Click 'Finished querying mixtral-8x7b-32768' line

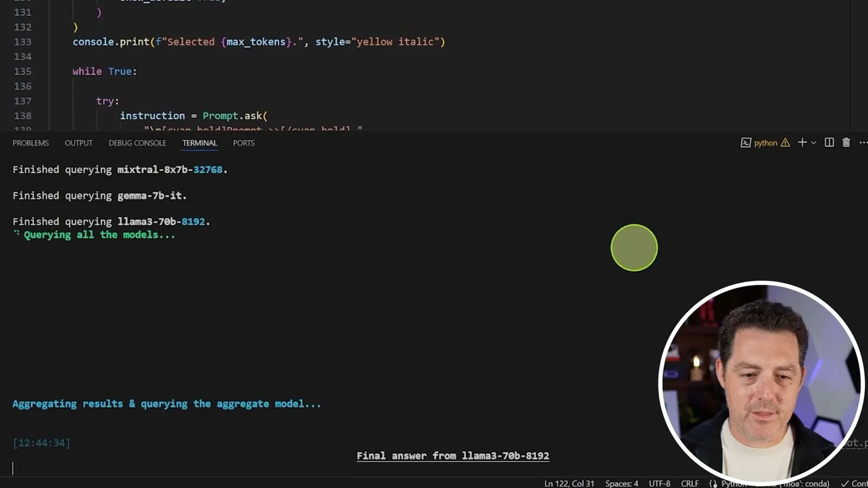point(120,170)
